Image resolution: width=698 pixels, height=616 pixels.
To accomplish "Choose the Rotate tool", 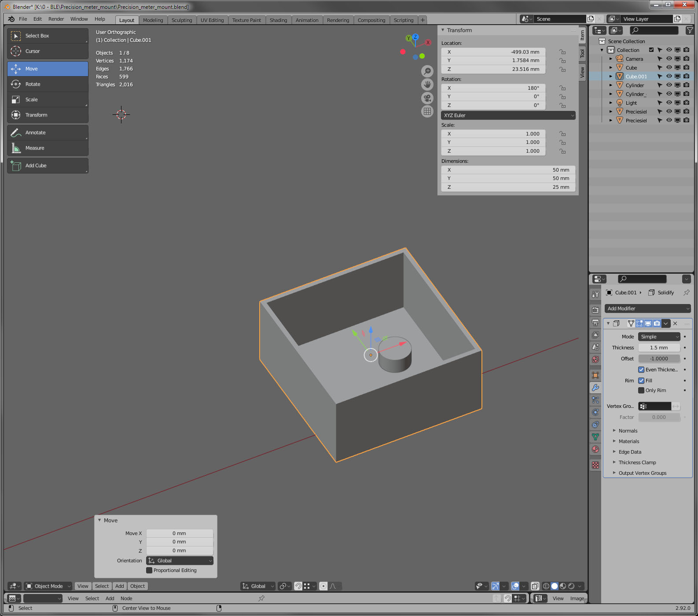I will 48,84.
